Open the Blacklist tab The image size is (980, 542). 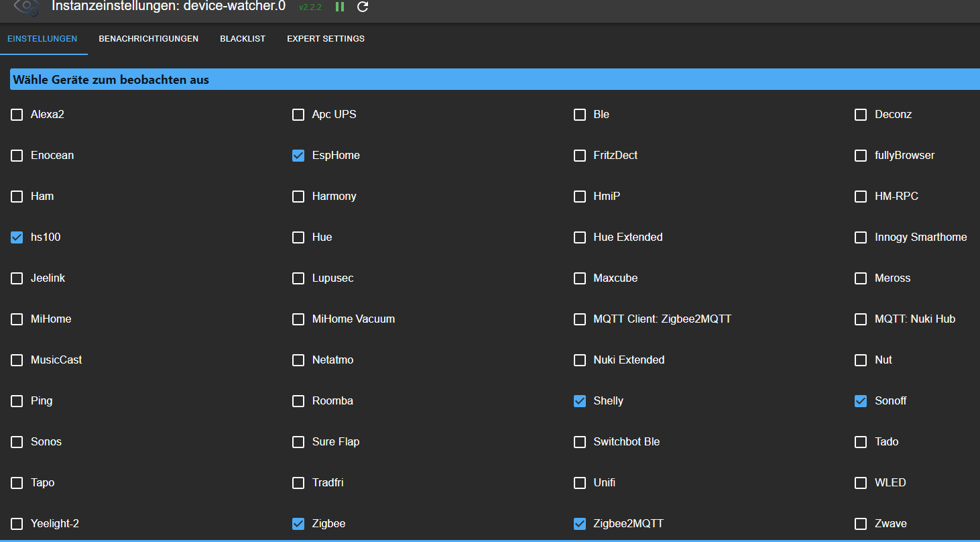click(243, 39)
